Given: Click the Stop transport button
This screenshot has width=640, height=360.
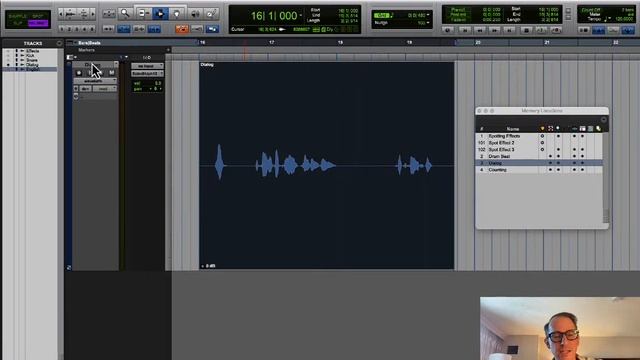Looking at the screenshot, I should [527, 30].
